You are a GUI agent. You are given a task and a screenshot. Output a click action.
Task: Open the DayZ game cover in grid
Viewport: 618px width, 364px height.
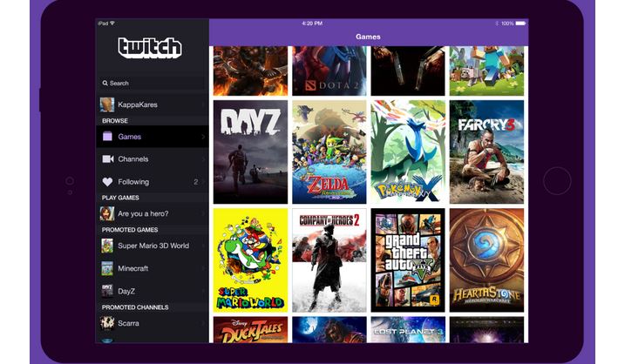point(250,152)
